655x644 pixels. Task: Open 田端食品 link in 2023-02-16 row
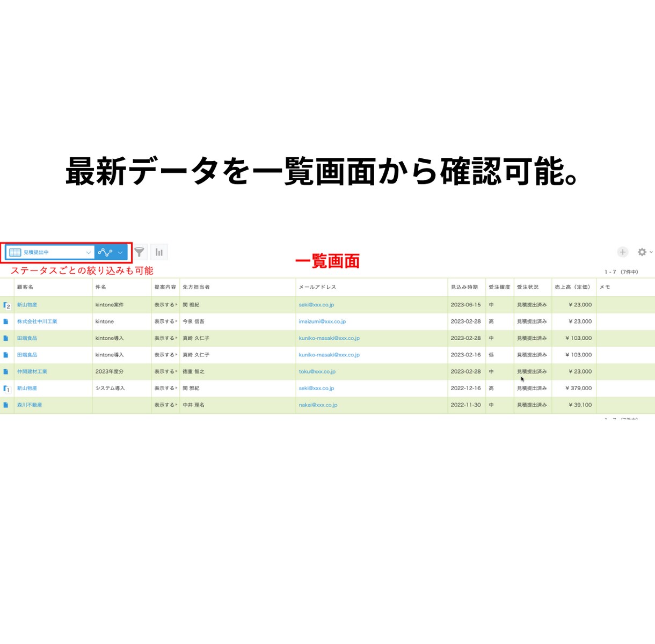point(27,355)
